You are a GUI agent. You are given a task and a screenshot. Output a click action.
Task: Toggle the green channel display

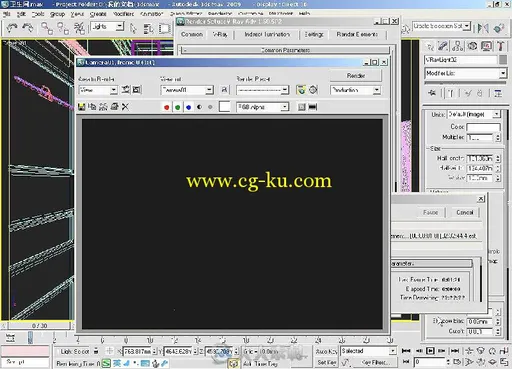(178, 107)
